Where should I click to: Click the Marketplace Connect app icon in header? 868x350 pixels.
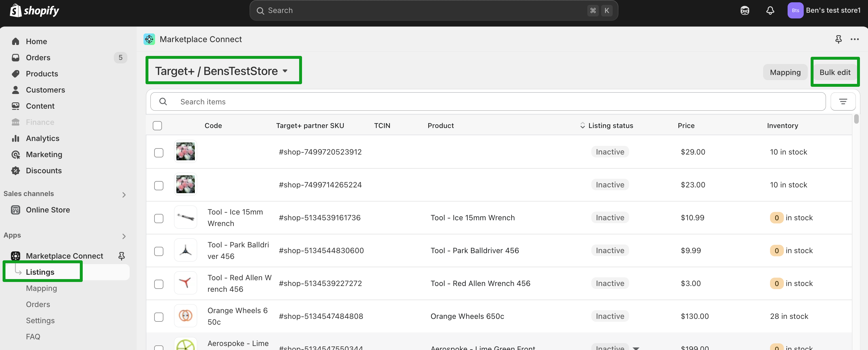click(149, 39)
